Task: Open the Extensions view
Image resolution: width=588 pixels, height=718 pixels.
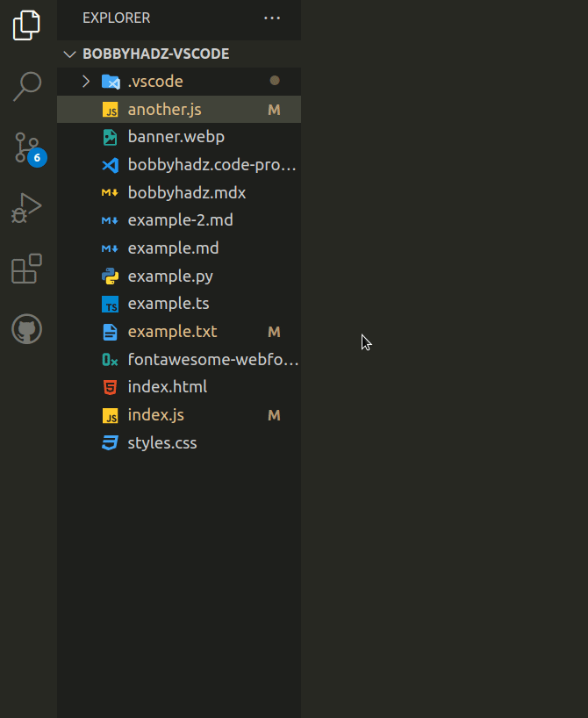Action: pos(26,269)
